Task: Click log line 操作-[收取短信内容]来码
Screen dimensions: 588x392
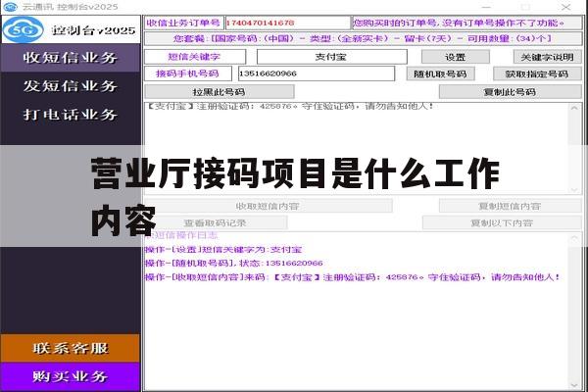Action: click(x=353, y=277)
